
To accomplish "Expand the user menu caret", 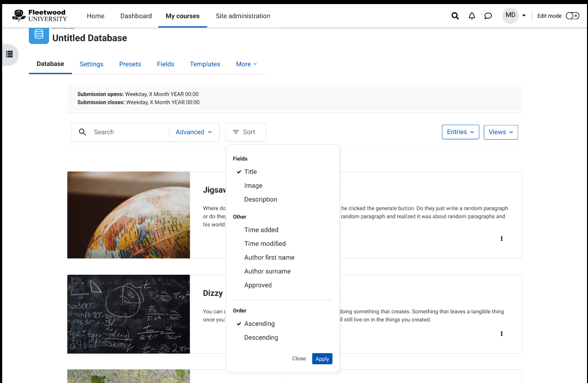I will click(x=524, y=16).
